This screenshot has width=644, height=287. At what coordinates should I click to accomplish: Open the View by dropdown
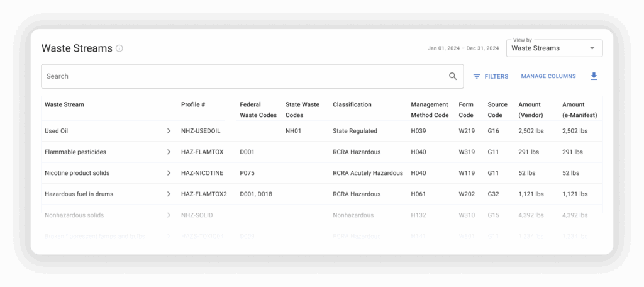(x=553, y=48)
